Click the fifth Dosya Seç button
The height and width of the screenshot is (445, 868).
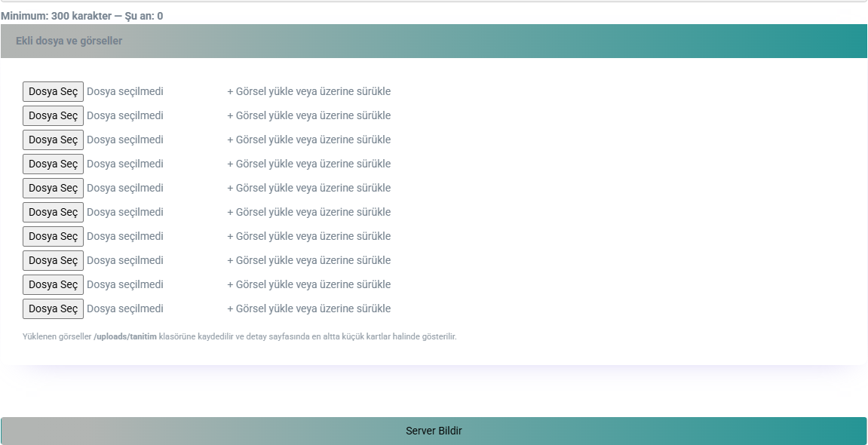pyautogui.click(x=53, y=189)
